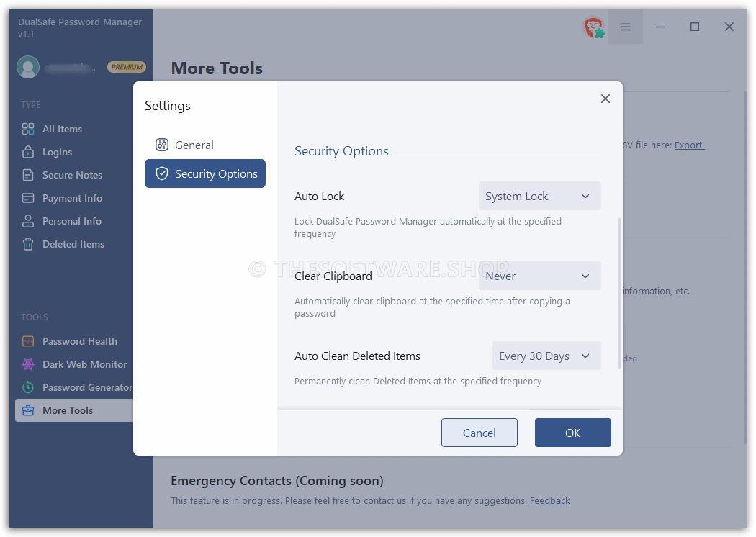Maximize the DualSafe window
Image resolution: width=756 pixels, height=537 pixels.
coord(694,27)
